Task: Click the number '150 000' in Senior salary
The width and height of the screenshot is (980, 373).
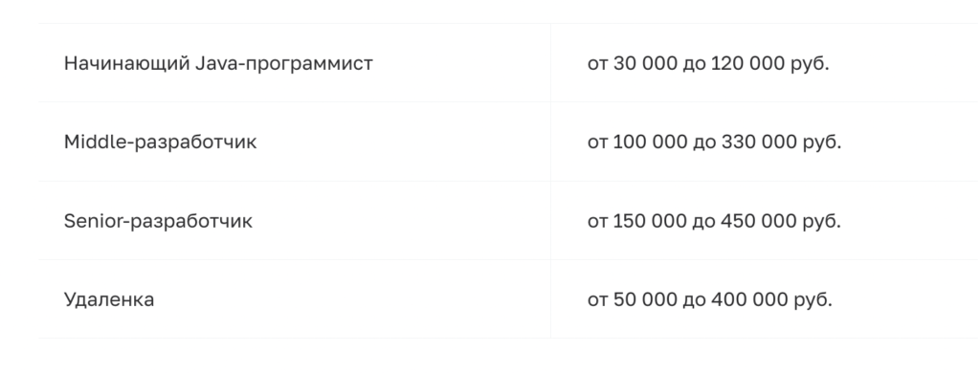Action: coord(650,221)
